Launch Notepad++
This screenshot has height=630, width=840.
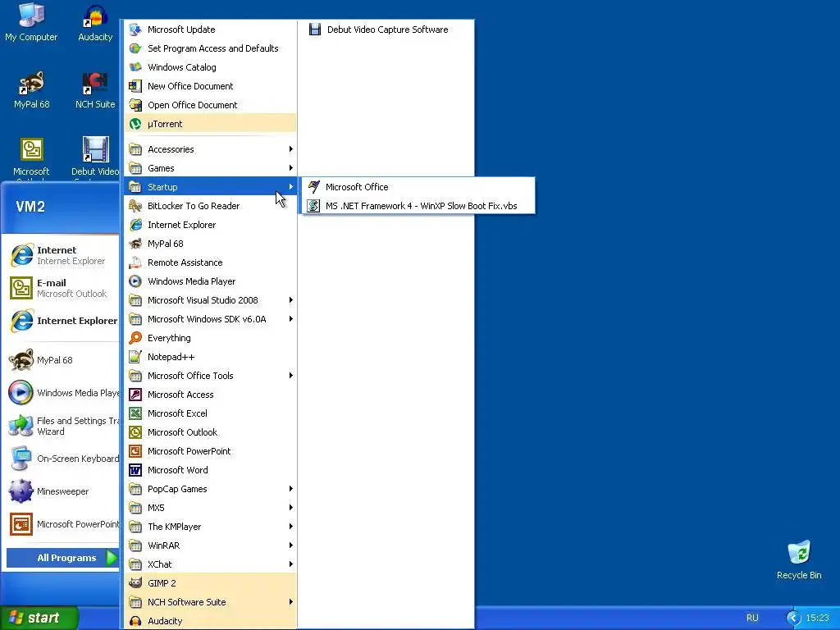(210, 357)
